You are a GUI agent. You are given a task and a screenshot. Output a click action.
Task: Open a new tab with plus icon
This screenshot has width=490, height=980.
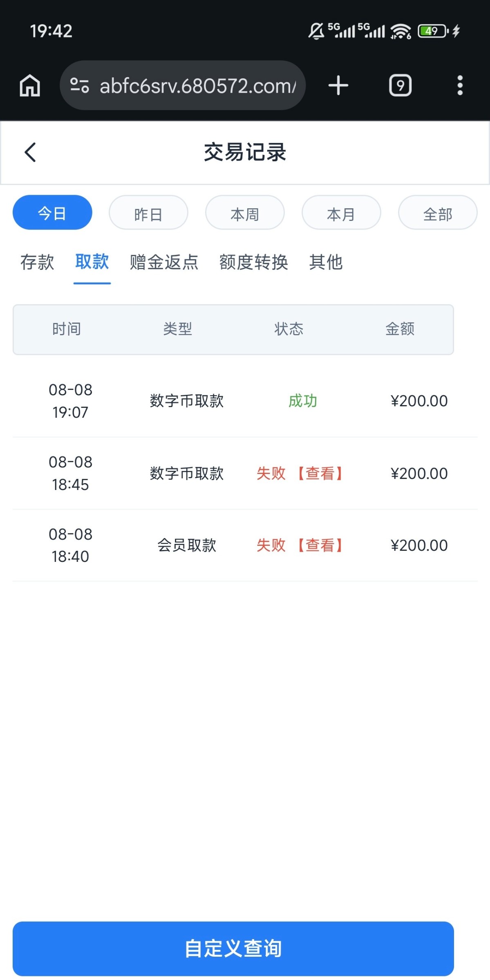coord(338,86)
